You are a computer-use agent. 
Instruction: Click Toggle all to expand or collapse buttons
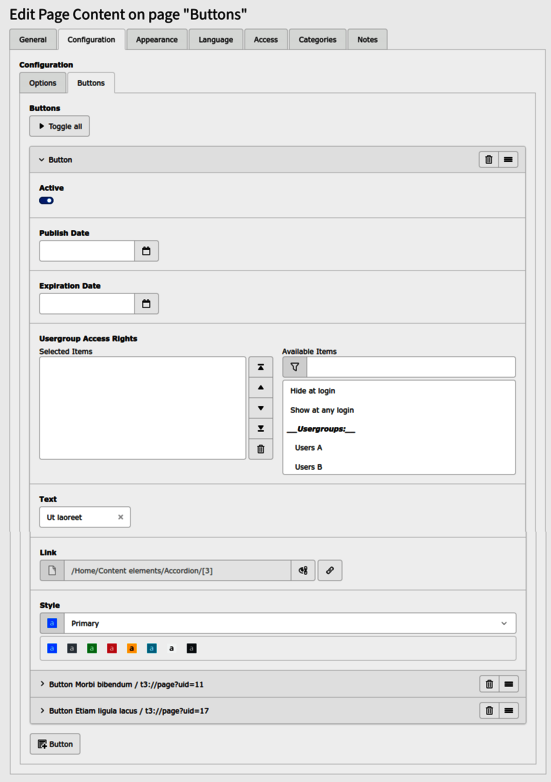click(59, 126)
